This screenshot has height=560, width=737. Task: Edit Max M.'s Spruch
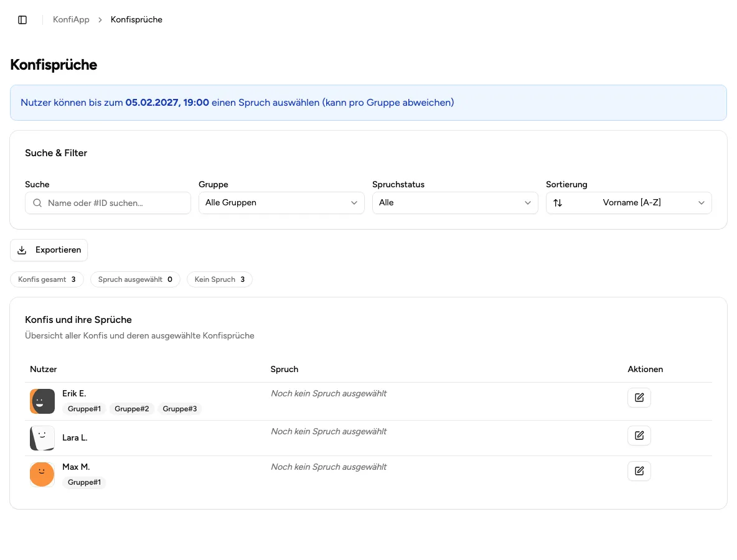point(639,471)
